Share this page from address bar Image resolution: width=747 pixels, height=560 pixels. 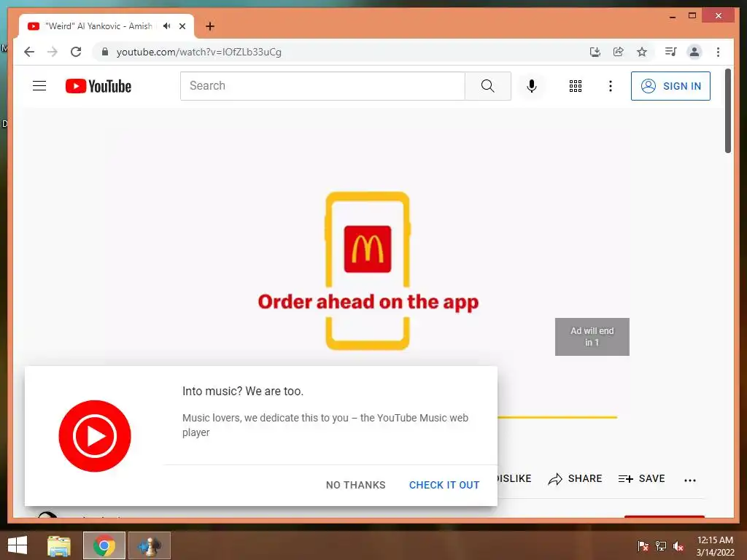click(x=619, y=52)
